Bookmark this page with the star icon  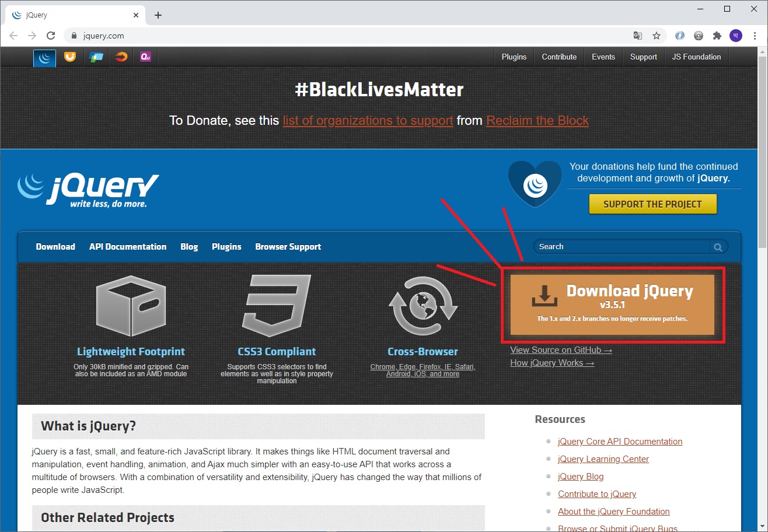pyautogui.click(x=657, y=36)
